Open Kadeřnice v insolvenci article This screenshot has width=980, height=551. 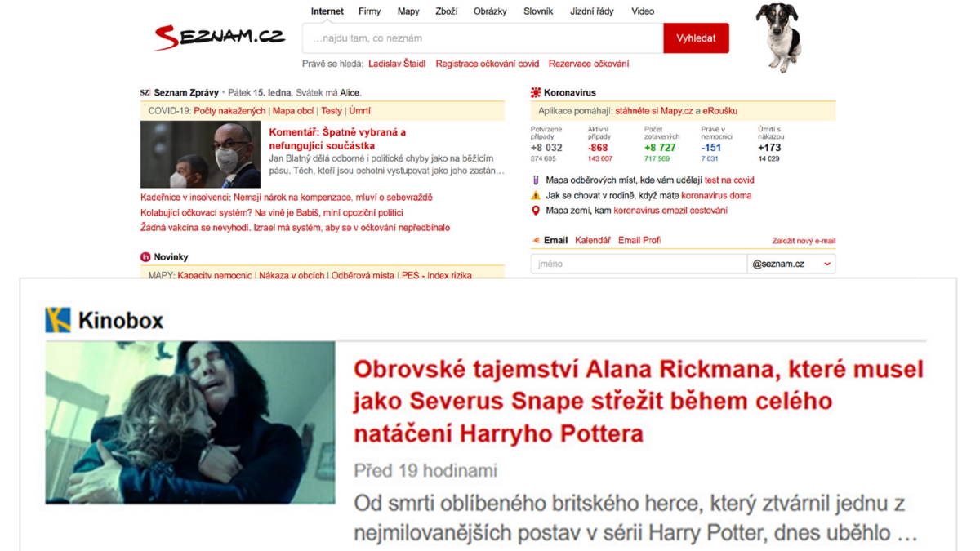[287, 198]
